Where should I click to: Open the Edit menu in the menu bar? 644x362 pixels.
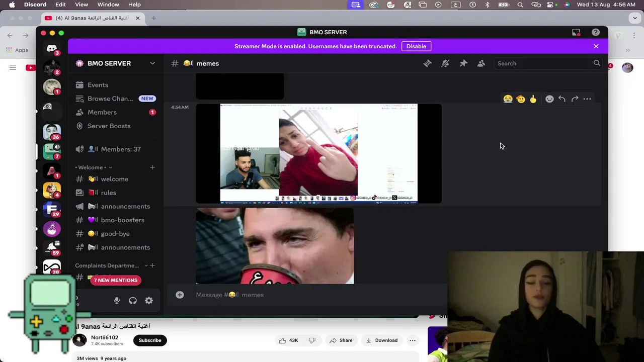[60, 5]
